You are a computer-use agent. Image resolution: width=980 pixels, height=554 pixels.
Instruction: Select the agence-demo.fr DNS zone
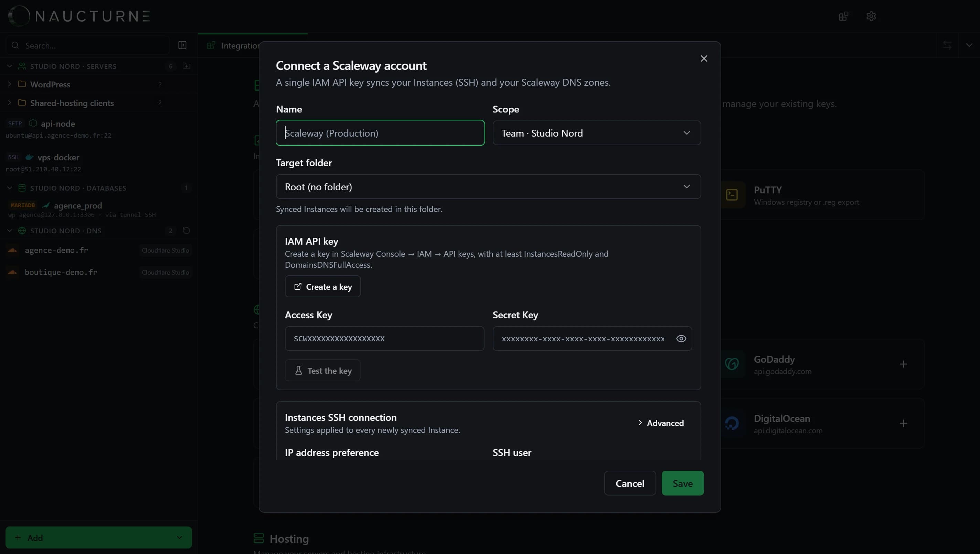click(98, 250)
